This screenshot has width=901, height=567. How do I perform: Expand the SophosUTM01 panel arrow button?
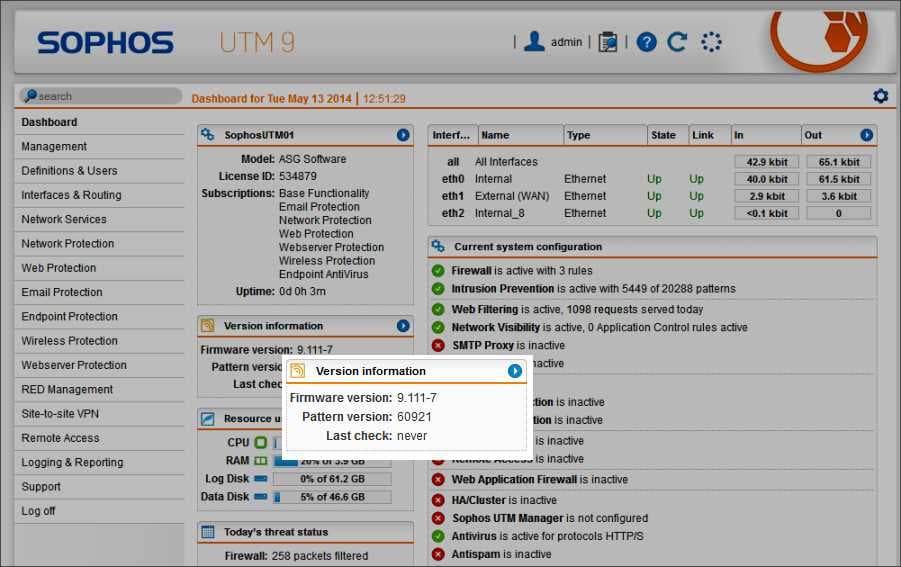coord(403,135)
